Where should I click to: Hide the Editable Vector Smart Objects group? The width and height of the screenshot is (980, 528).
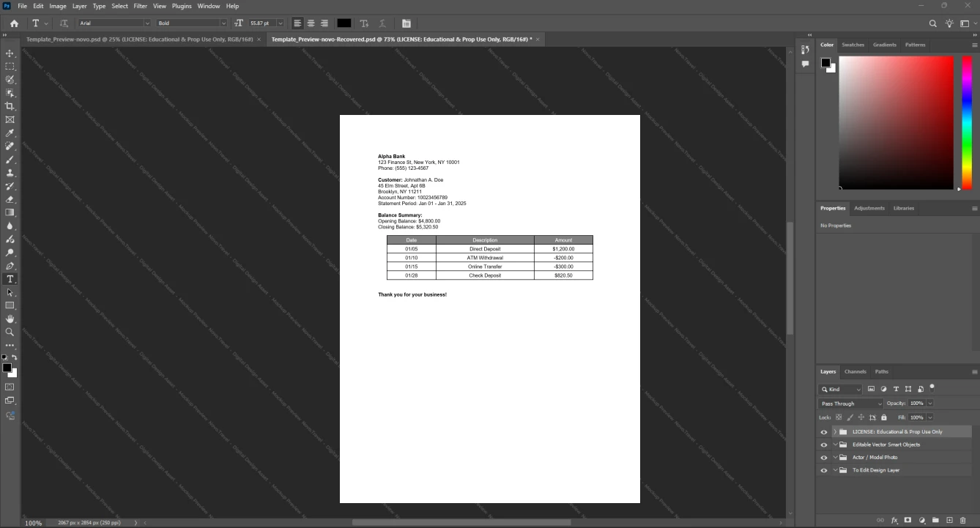pos(824,445)
